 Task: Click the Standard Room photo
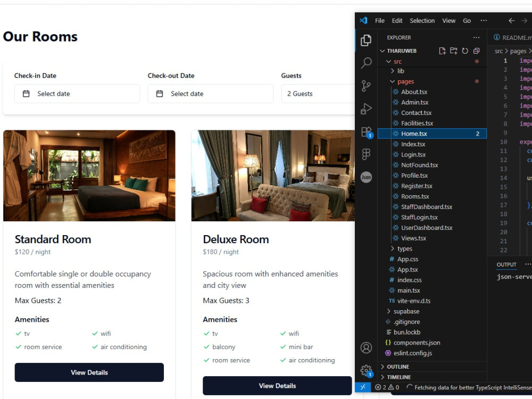pyautogui.click(x=89, y=176)
